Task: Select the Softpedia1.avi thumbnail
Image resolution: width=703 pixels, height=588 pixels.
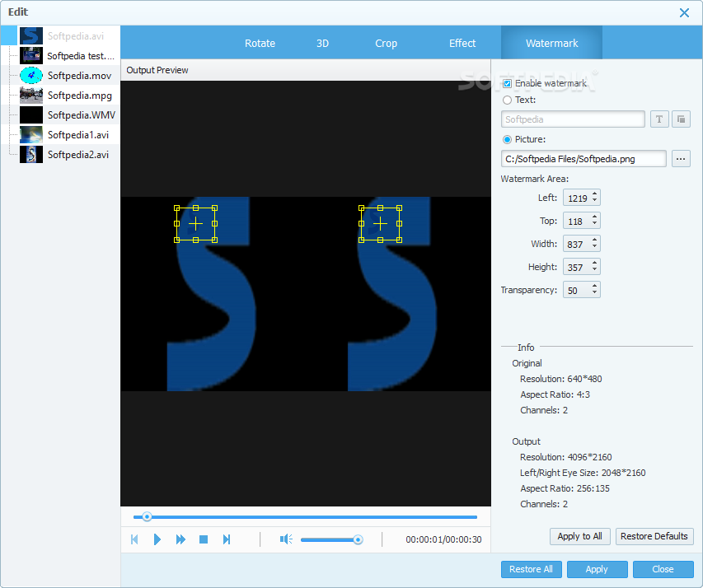Action: tap(31, 134)
